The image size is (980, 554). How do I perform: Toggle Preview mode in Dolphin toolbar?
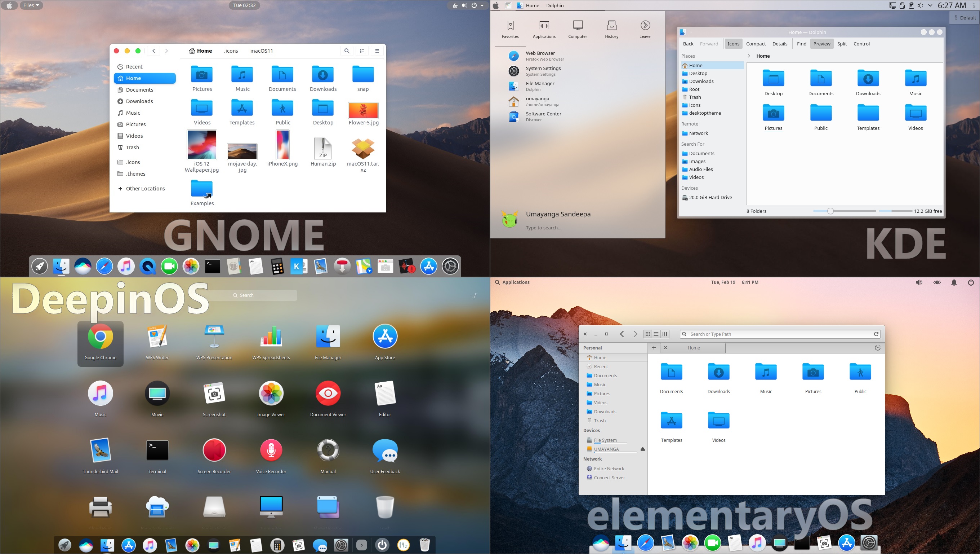(822, 43)
